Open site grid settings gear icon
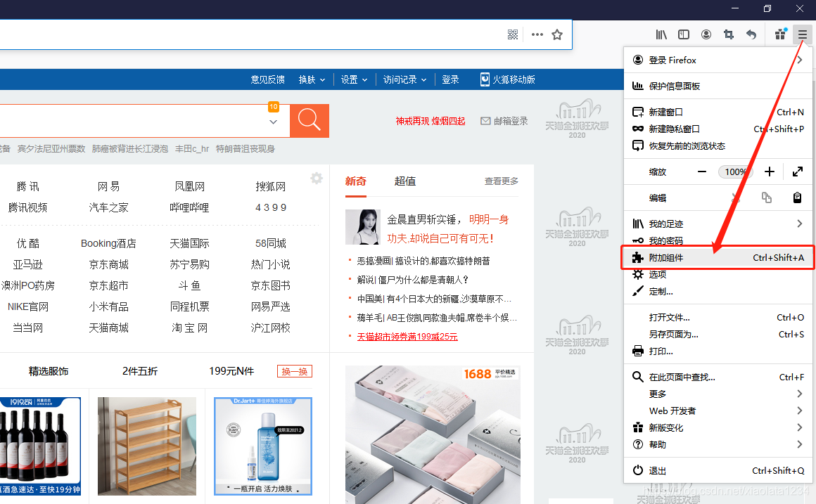 coord(317,179)
